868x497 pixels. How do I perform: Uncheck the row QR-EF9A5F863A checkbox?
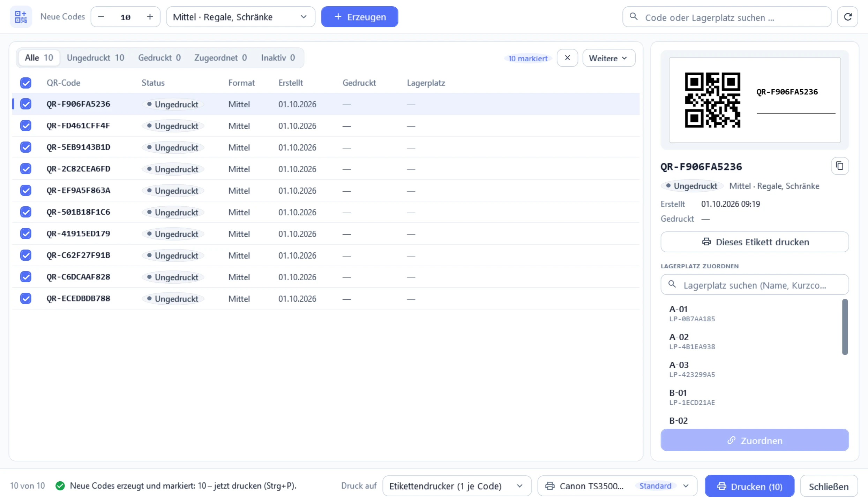pos(26,190)
